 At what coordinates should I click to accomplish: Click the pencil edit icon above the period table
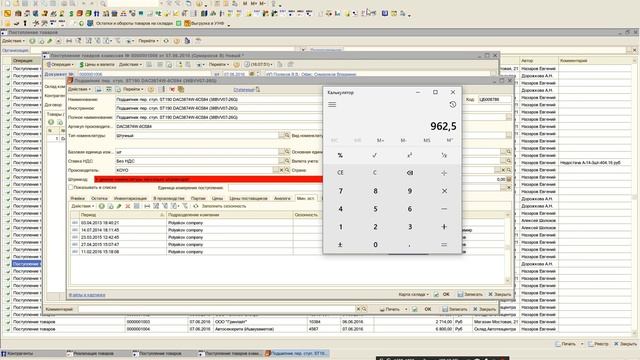tap(119, 206)
